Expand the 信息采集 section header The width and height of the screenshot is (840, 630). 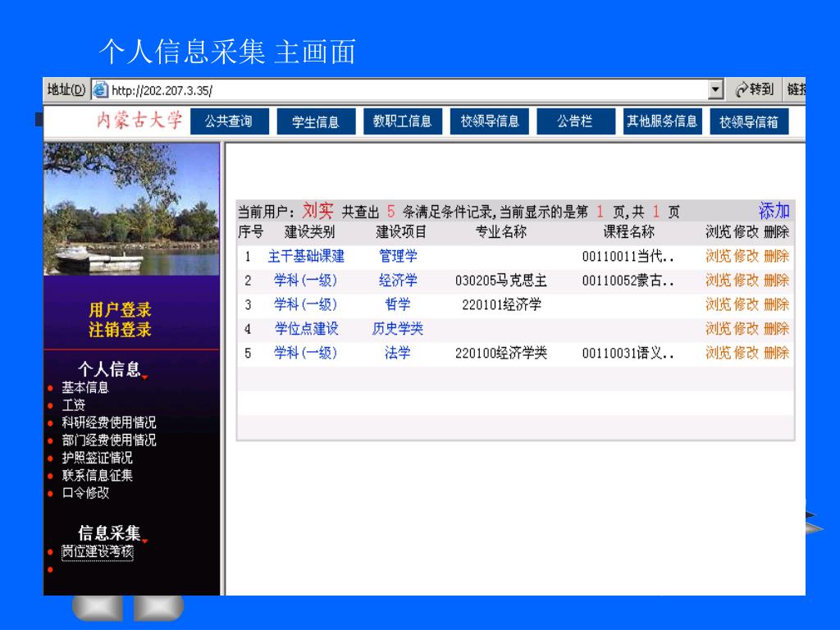pyautogui.click(x=110, y=532)
